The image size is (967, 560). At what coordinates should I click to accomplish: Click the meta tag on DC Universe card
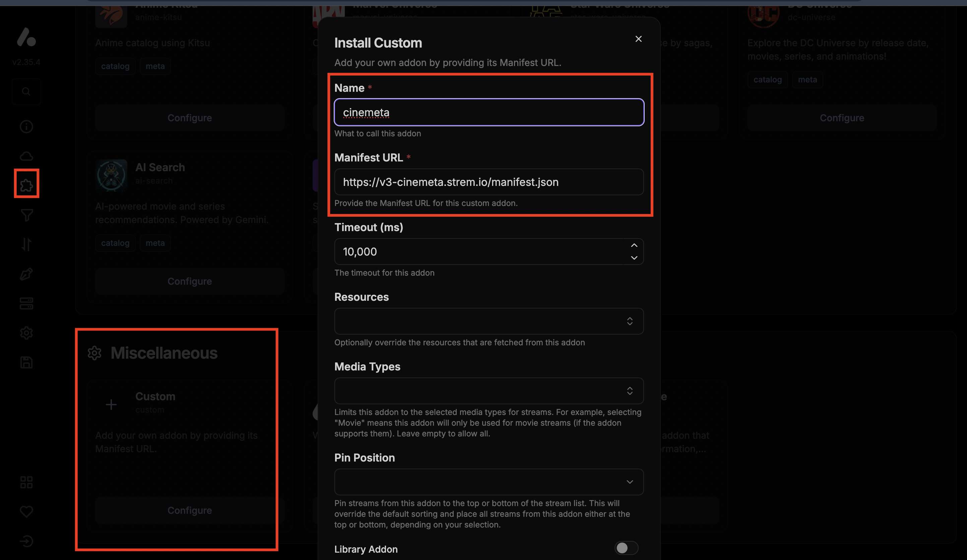[x=808, y=79]
